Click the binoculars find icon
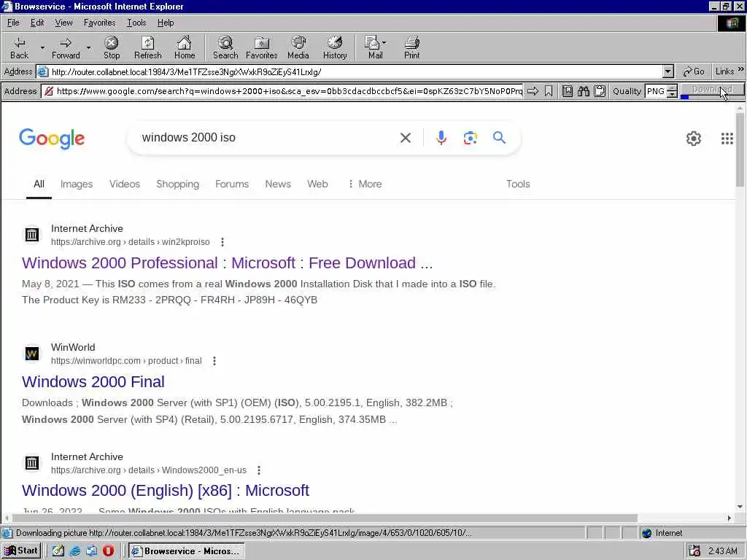This screenshot has height=560, width=747. 584,91
